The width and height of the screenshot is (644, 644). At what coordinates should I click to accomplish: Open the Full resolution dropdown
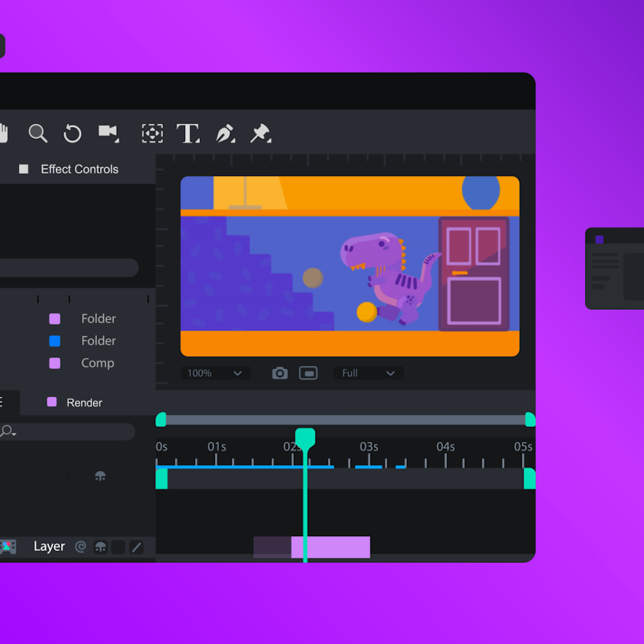[x=367, y=373]
